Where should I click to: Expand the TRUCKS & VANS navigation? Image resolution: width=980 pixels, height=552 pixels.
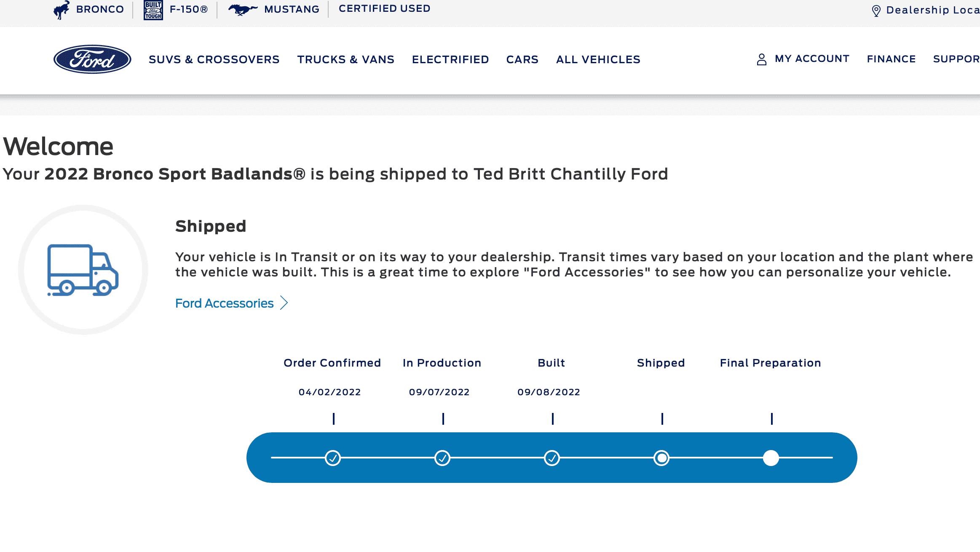[345, 59]
